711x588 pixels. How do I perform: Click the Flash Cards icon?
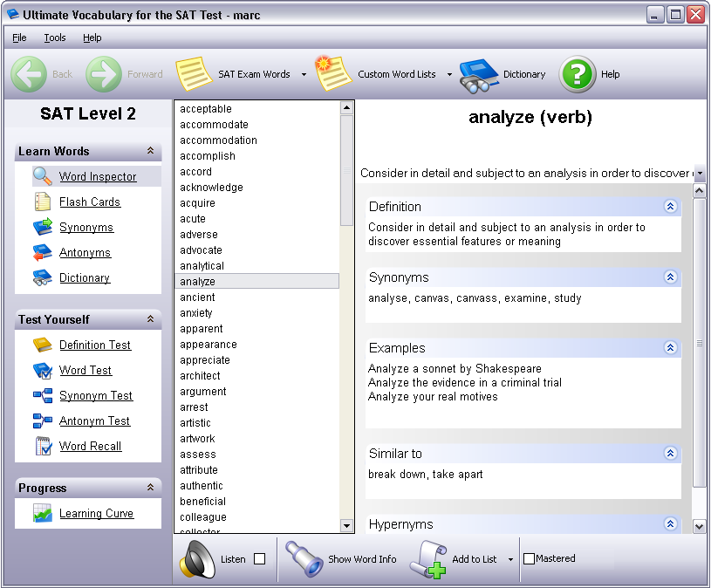click(43, 202)
